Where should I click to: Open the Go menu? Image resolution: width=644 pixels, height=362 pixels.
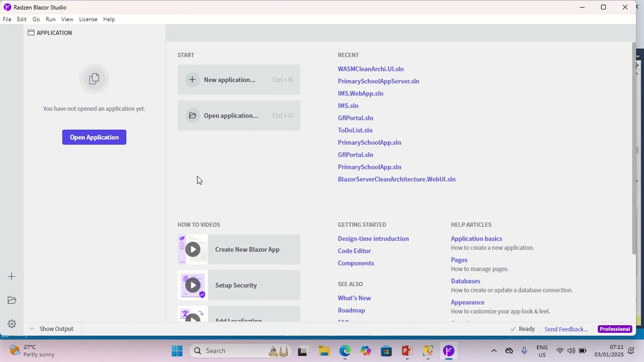(36, 19)
